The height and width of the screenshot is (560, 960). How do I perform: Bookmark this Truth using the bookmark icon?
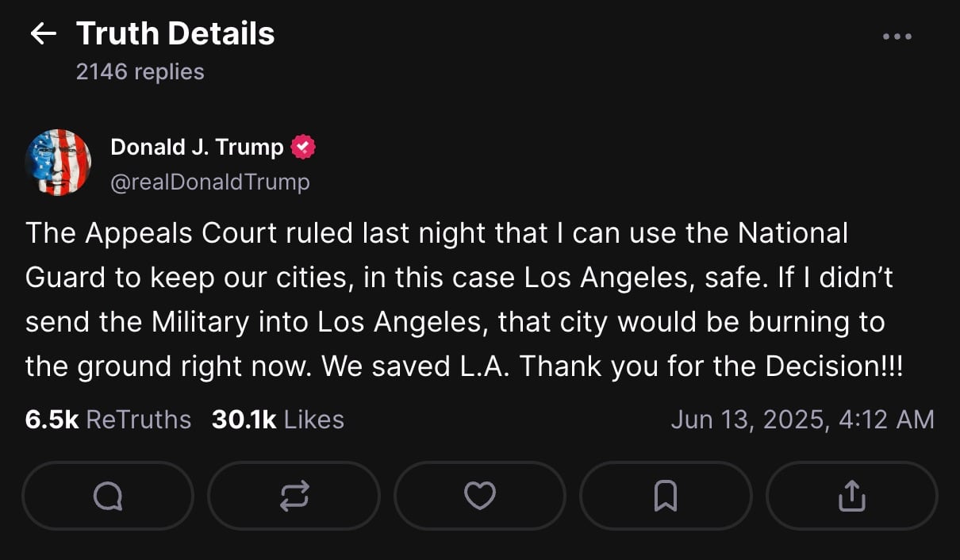point(665,495)
